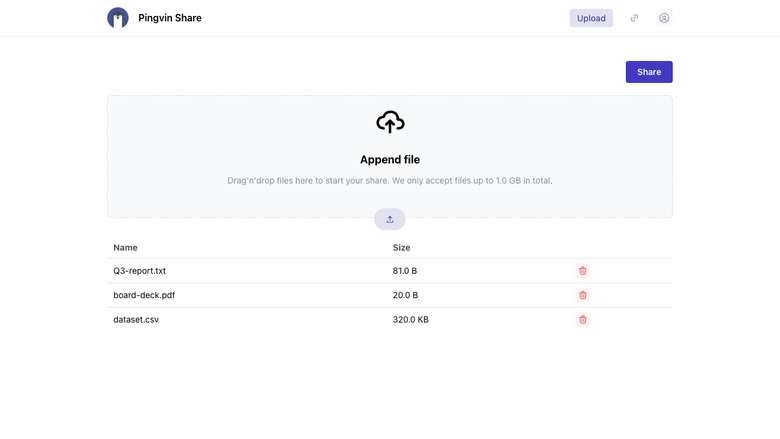The image size is (780, 439).
Task: Click the Pingvin Share penguin logo
Action: click(118, 18)
